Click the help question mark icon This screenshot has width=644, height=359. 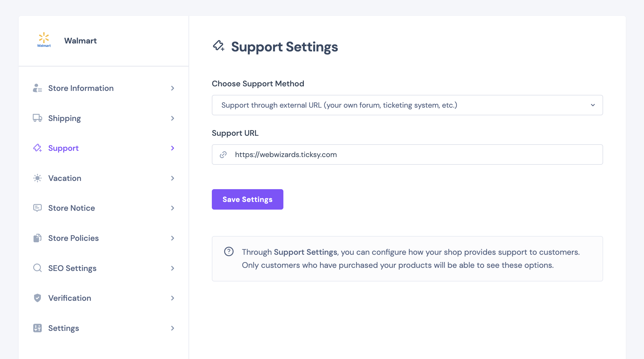[x=229, y=252]
